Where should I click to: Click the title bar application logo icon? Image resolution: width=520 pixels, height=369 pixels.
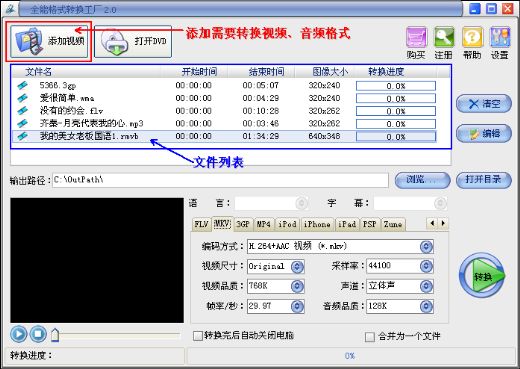[x=10, y=9]
